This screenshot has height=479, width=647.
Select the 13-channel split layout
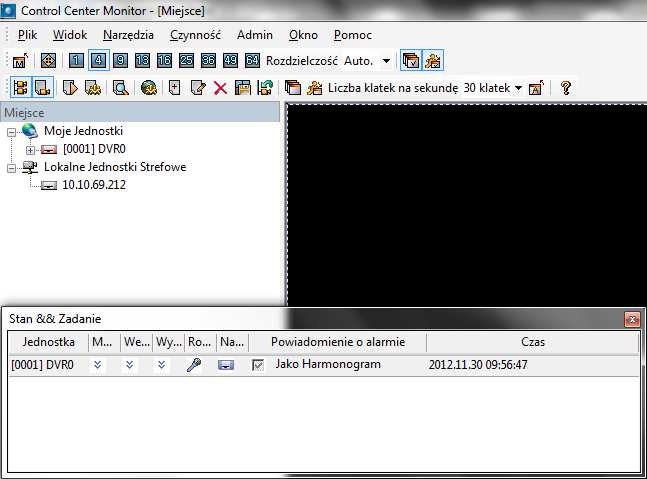142,61
